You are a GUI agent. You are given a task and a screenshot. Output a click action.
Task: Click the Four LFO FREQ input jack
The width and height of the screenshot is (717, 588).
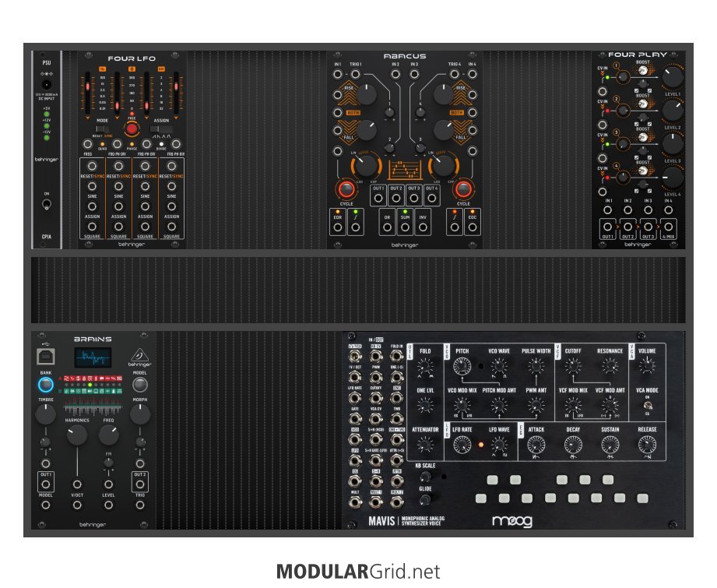(87, 145)
